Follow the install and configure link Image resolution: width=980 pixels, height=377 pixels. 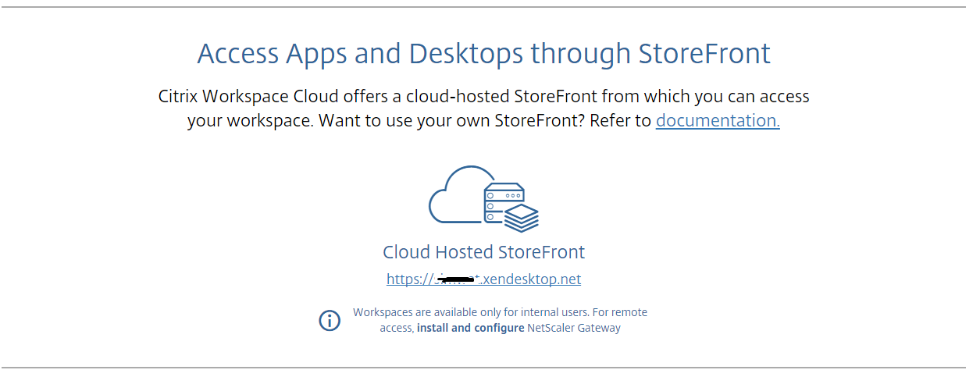pos(470,328)
